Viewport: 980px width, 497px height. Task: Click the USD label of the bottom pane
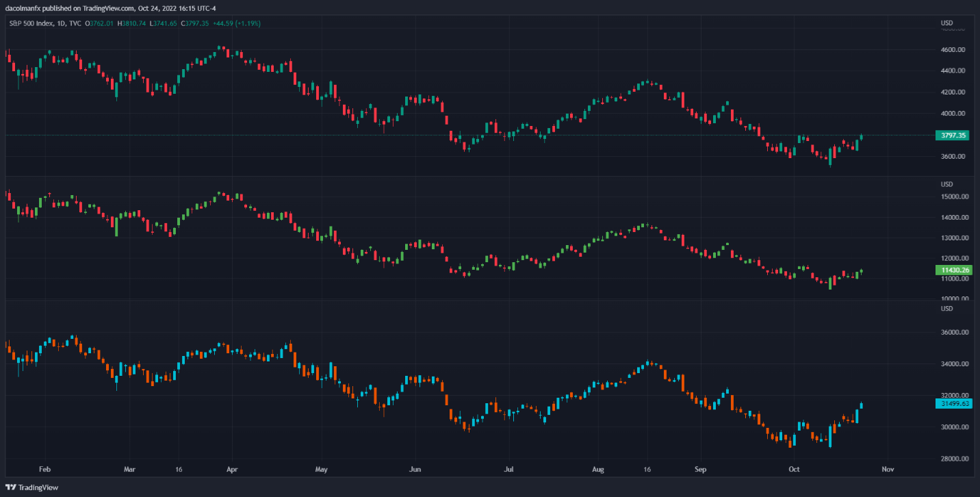(947, 309)
